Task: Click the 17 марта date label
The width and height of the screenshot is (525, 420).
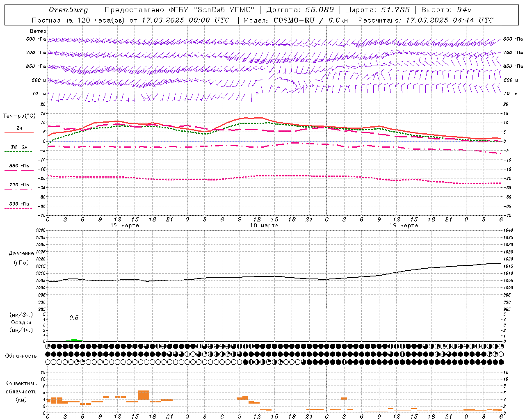Action: (125, 226)
